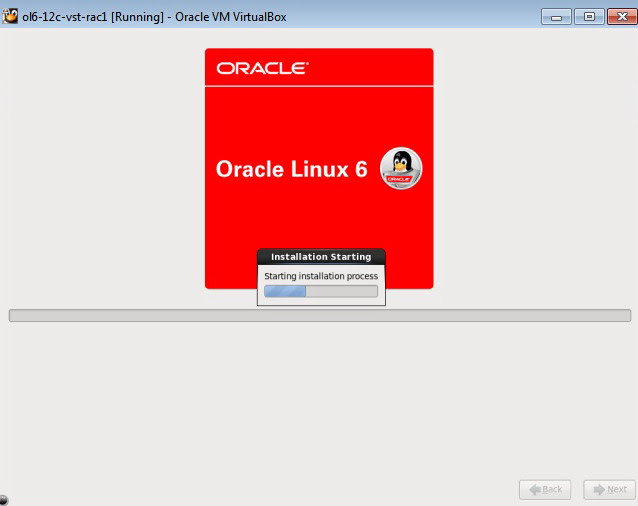Click the 'Oracle Linux 6' heading text

click(291, 169)
